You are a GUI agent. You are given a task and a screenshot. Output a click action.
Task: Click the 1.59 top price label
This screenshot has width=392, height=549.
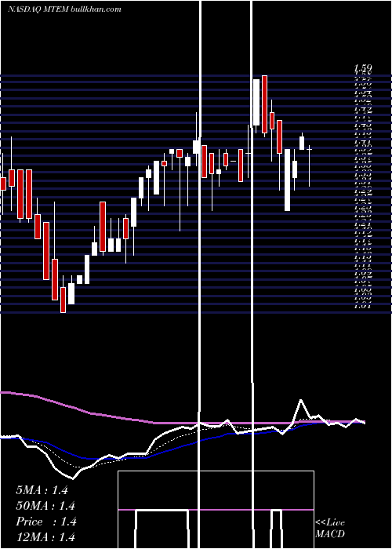click(363, 67)
